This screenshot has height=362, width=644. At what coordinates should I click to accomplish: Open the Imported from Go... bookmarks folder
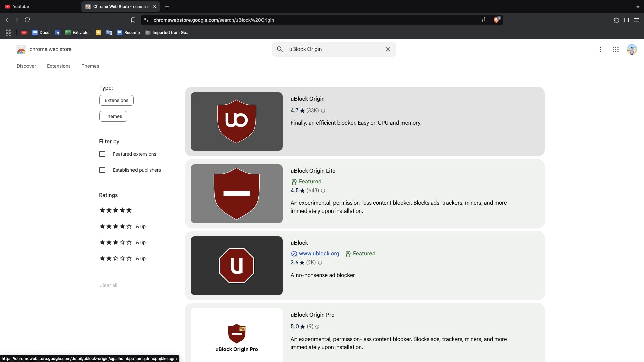pos(167,33)
